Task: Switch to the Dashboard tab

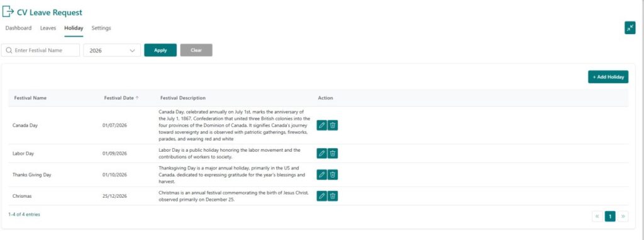Action: (18, 28)
